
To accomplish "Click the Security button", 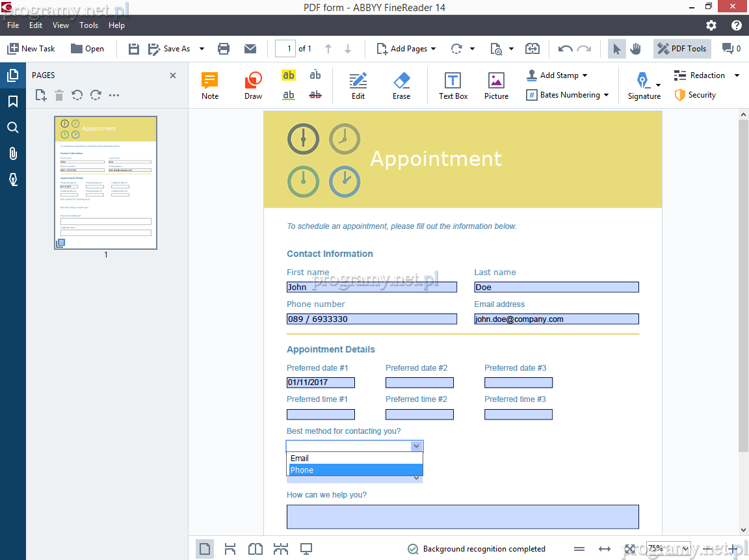I will 695,95.
